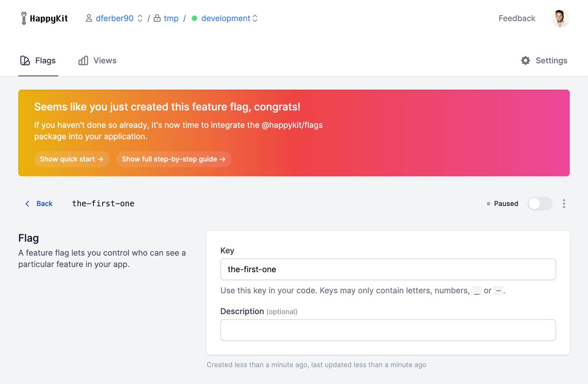This screenshot has width=588, height=384.
Task: Click the Key input field
Action: [x=388, y=269]
